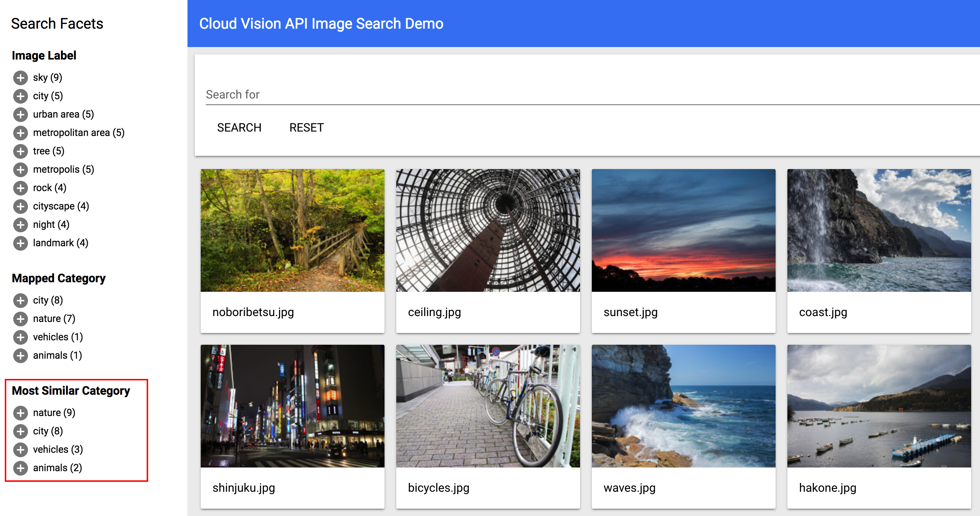
Task: Select the 'metropolis (5)' label text
Action: click(x=64, y=169)
